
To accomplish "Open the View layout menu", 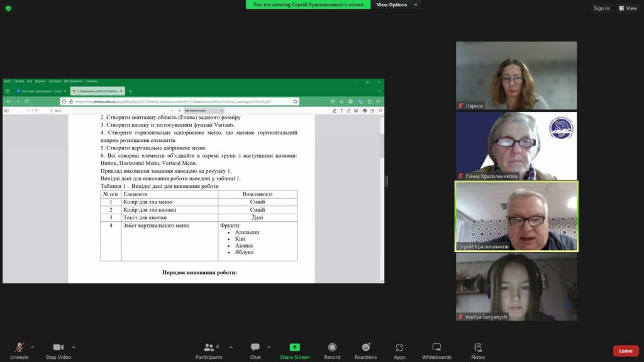I will click(x=628, y=8).
